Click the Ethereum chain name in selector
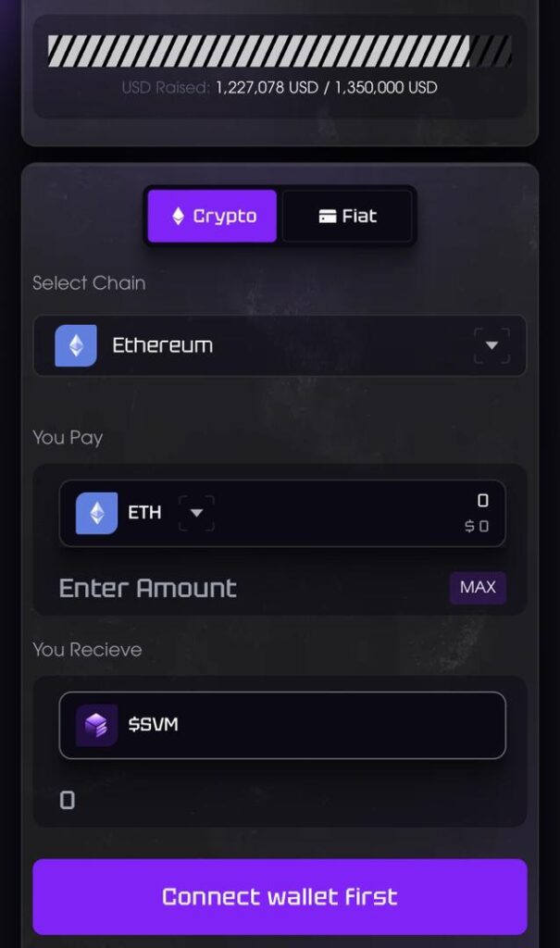This screenshot has height=948, width=560. pyautogui.click(x=162, y=346)
